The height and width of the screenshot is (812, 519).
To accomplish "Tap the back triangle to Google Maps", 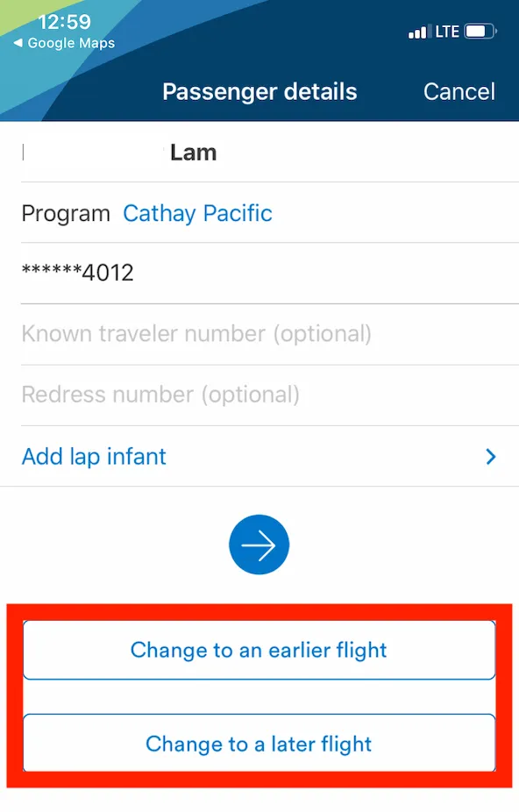I will coord(18,43).
